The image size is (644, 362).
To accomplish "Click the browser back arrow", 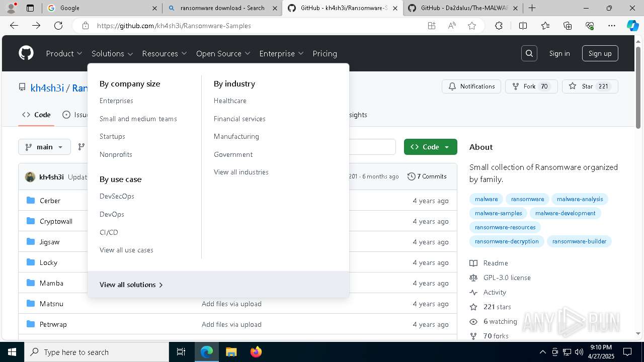I will (14, 26).
